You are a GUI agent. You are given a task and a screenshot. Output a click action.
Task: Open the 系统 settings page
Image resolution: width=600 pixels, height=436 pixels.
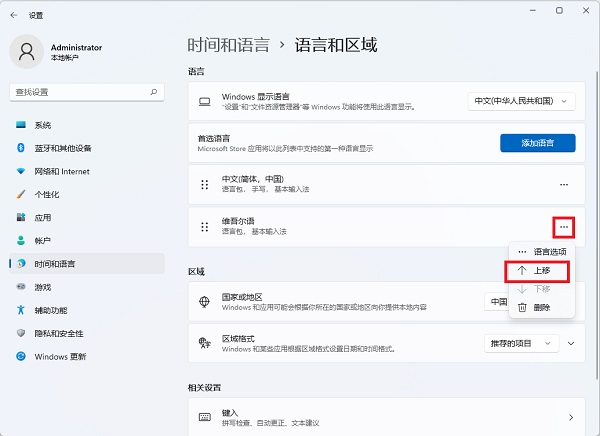tap(43, 125)
